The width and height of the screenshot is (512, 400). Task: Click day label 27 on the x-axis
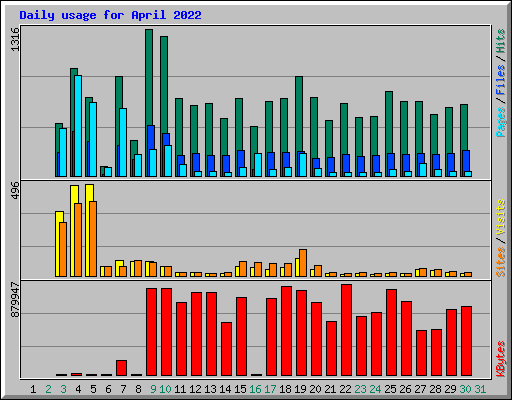click(420, 389)
